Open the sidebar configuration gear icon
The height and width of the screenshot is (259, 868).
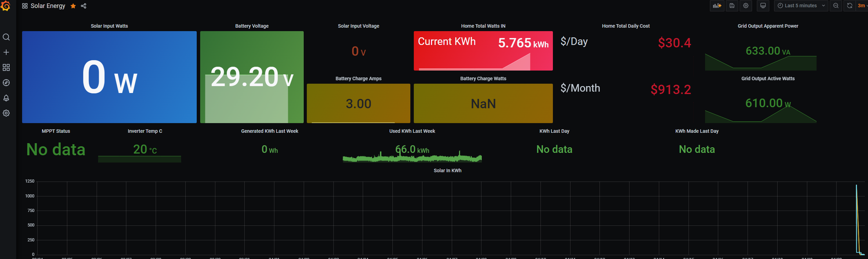coord(6,113)
